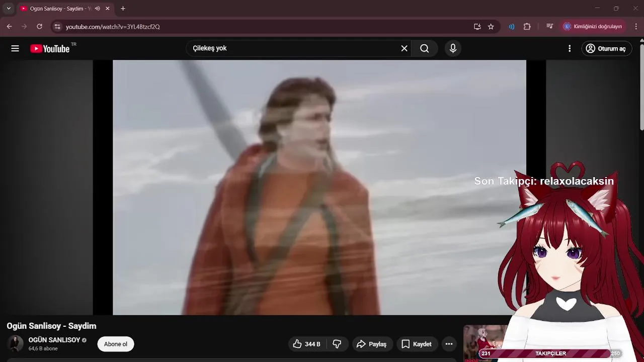Image resolution: width=644 pixels, height=362 pixels.
Task: Open OGÜN SANLISOY channel name link
Action: (54, 340)
